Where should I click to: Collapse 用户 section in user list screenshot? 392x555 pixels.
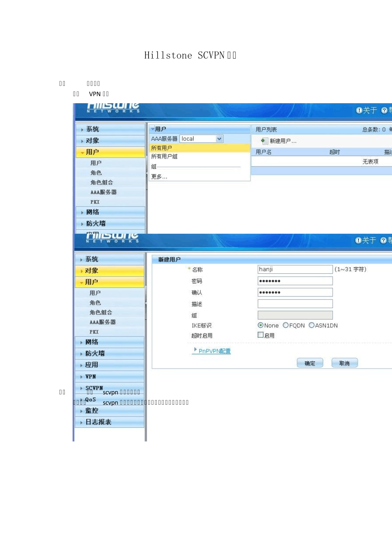click(111, 152)
